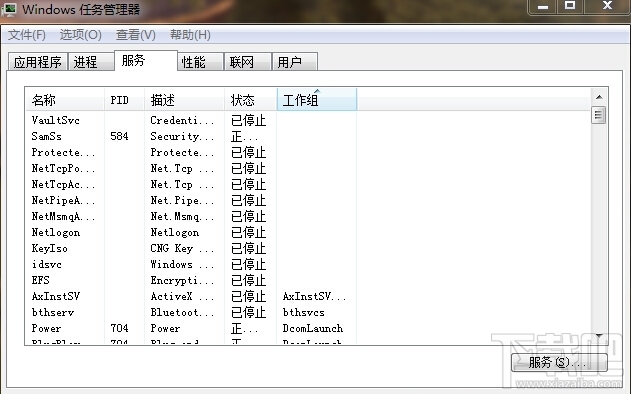The image size is (631, 394).
Task: Click the 服务(S)... button
Action: pos(559,363)
